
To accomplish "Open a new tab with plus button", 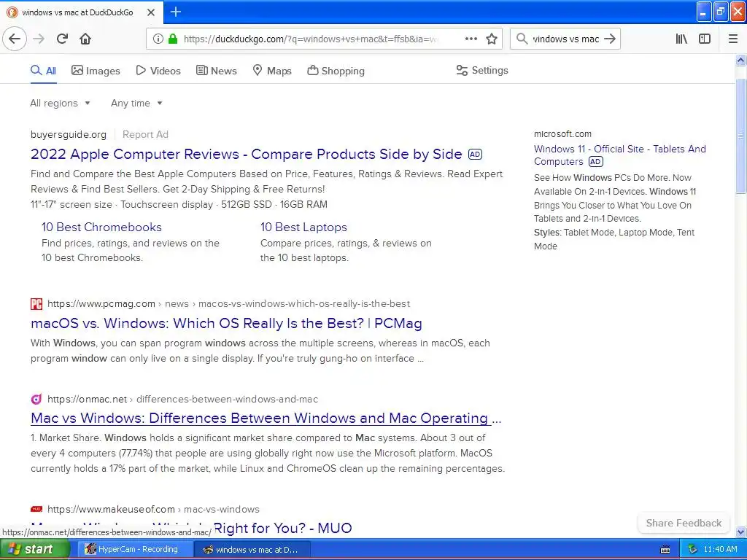I will point(176,12).
